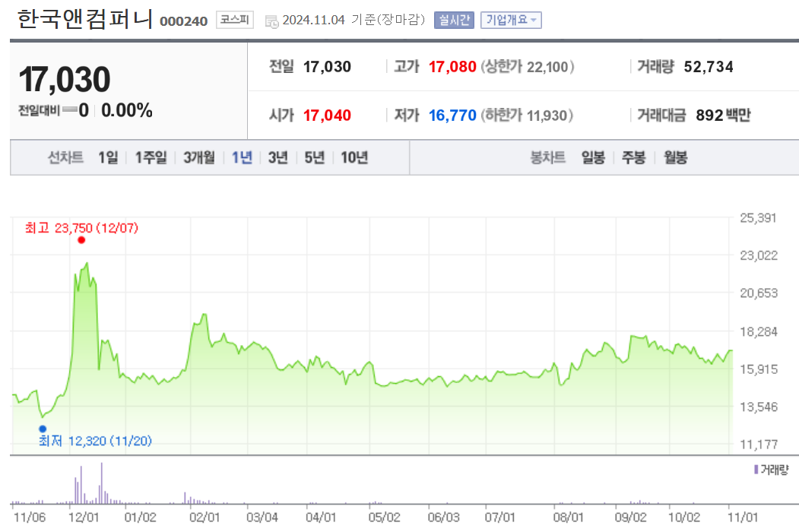Click the 하한가 11,930 text
Image resolution: width=799 pixels, height=532 pixels.
coord(527,116)
